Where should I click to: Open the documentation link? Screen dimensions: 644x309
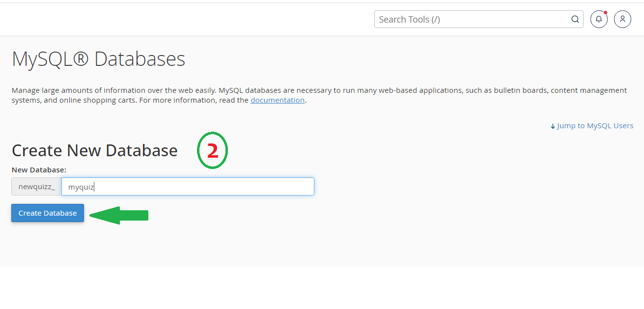point(278,100)
